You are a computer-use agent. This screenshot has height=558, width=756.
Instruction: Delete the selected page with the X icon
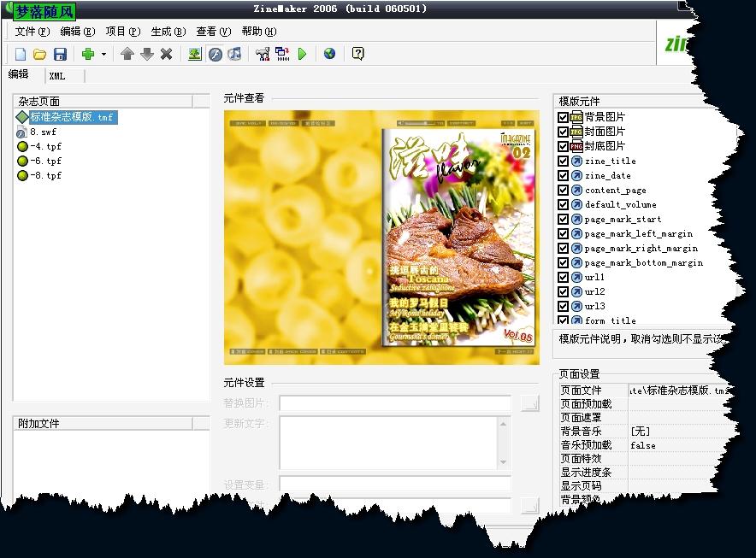[x=167, y=54]
